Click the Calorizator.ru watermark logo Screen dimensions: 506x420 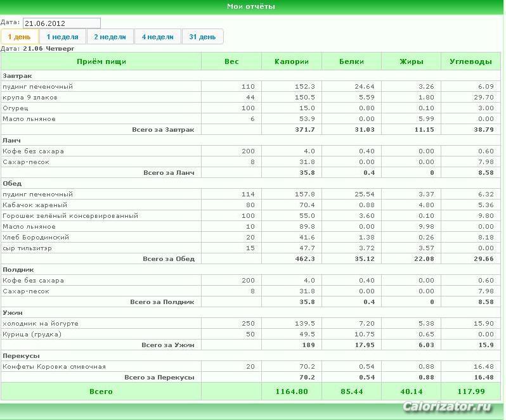point(447,407)
